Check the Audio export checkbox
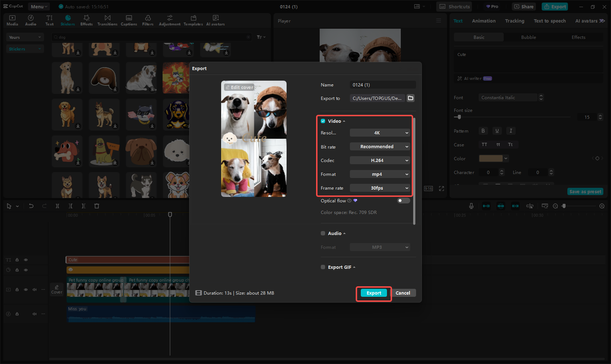 click(323, 233)
